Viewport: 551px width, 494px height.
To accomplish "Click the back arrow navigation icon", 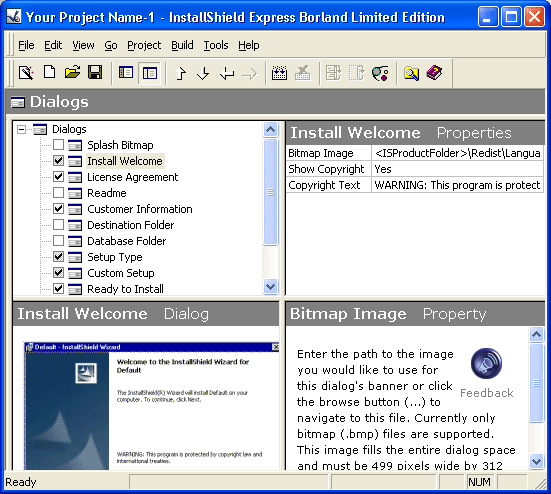I will tap(227, 73).
